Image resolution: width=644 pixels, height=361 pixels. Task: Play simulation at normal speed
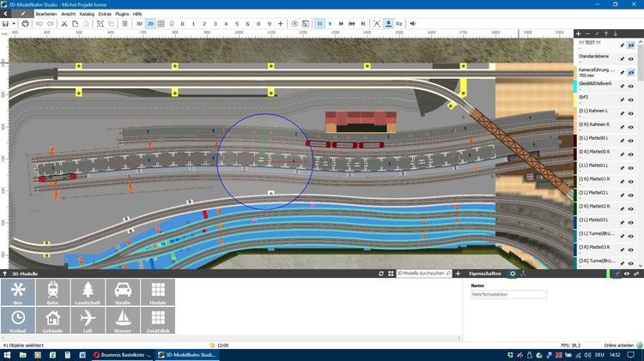(331, 24)
